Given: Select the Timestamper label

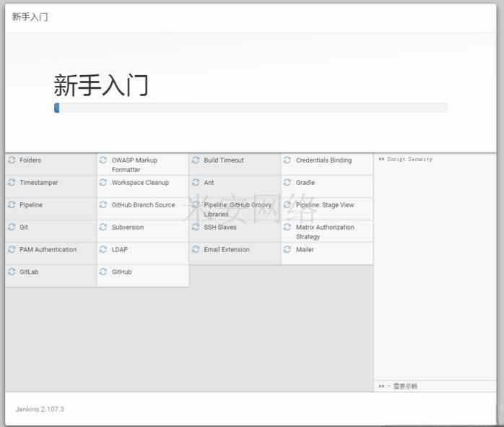Looking at the screenshot, I should click(38, 183).
